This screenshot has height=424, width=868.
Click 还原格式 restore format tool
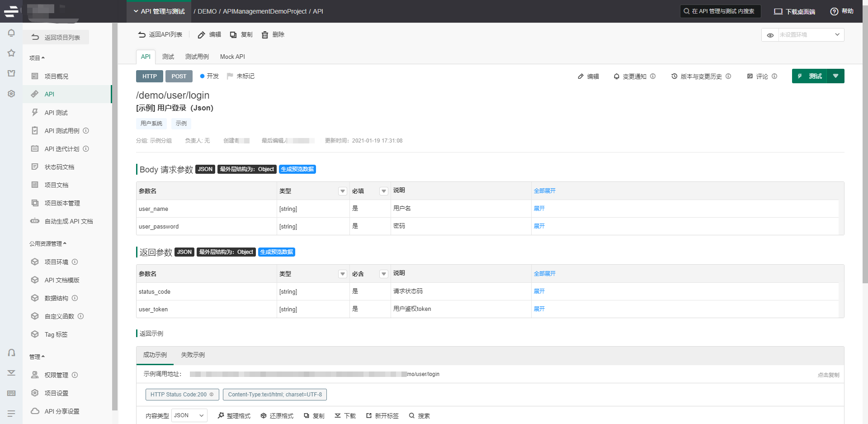tap(277, 416)
